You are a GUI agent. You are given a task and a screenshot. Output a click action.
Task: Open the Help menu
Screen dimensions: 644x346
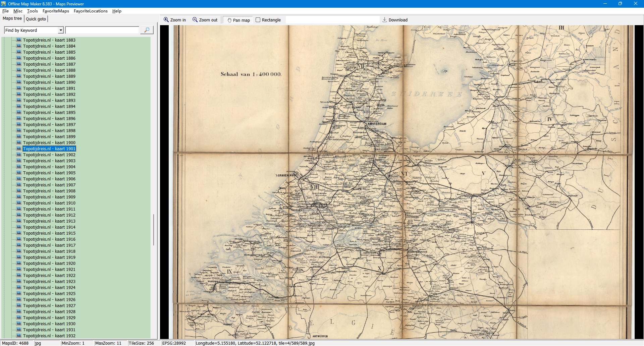coord(117,11)
